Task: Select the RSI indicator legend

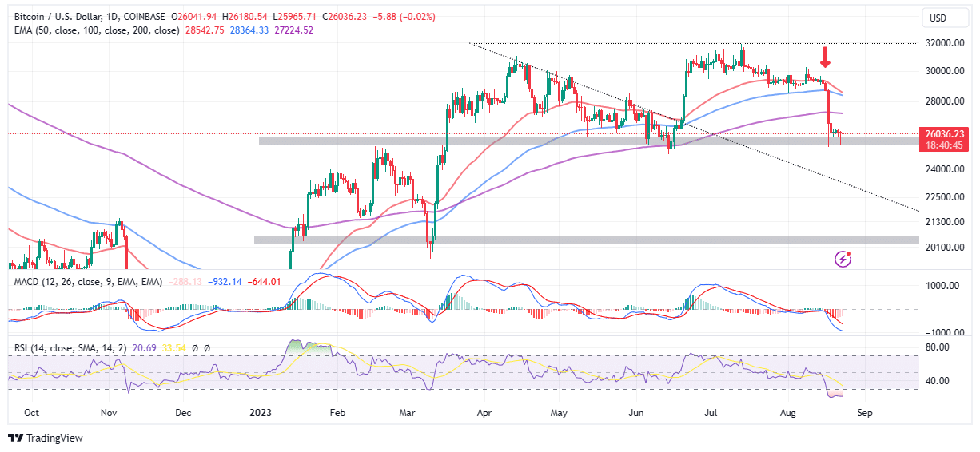Action: click(19, 347)
